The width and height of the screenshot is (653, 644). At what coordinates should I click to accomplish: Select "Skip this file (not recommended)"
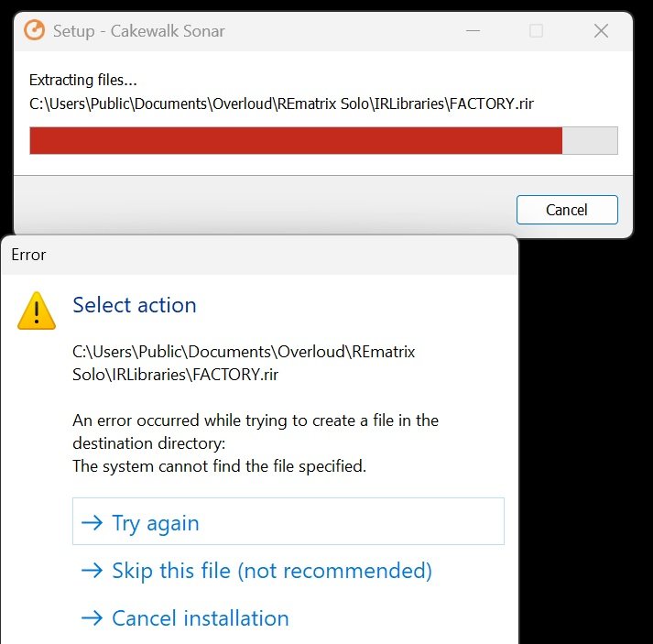[x=271, y=571]
